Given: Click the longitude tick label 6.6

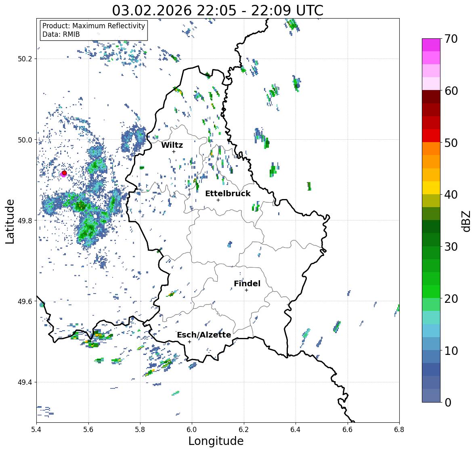Looking at the screenshot, I should (x=348, y=430).
